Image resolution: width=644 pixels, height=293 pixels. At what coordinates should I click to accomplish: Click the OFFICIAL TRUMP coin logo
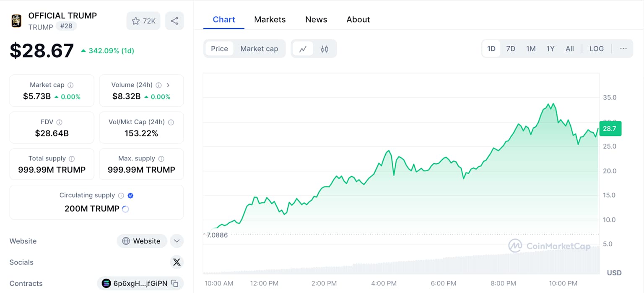pos(16,21)
